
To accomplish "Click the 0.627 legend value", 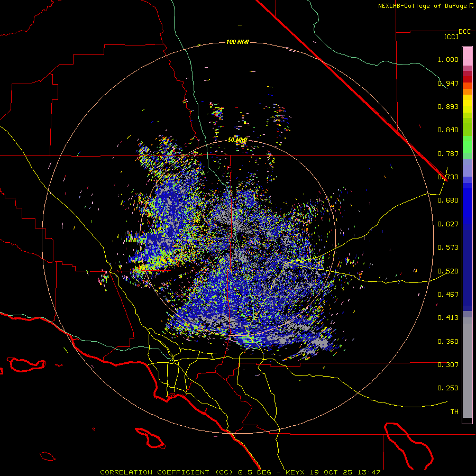I will [x=448, y=224].
